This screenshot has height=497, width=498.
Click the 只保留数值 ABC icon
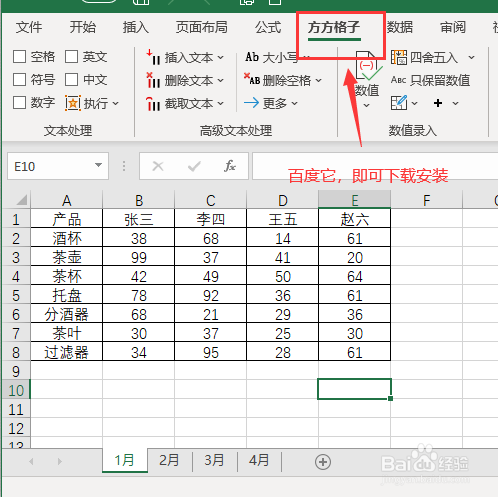click(398, 80)
